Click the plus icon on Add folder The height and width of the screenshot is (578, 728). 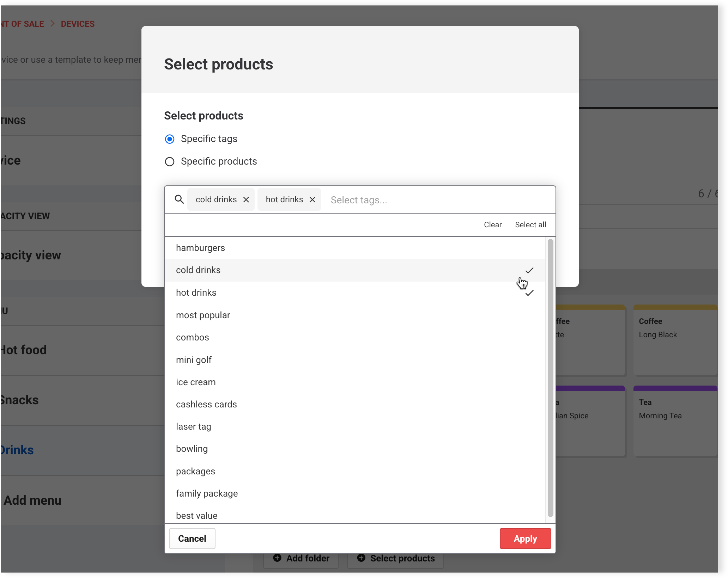277,558
